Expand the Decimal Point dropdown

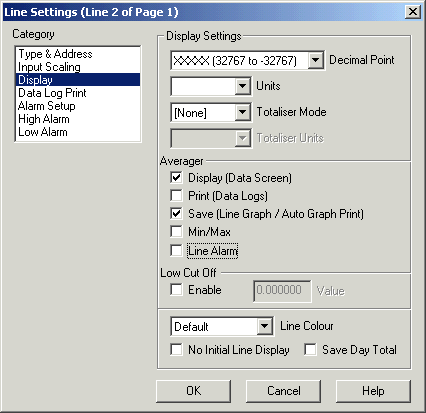click(x=315, y=61)
